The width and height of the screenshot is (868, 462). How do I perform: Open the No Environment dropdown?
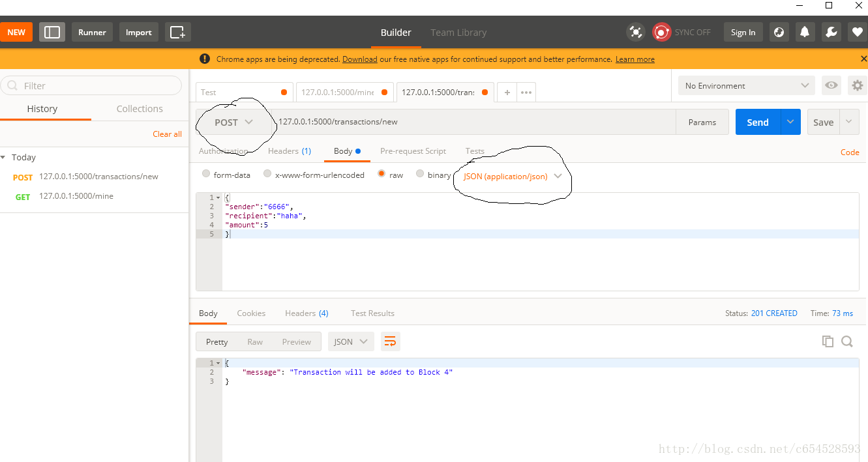click(x=747, y=85)
